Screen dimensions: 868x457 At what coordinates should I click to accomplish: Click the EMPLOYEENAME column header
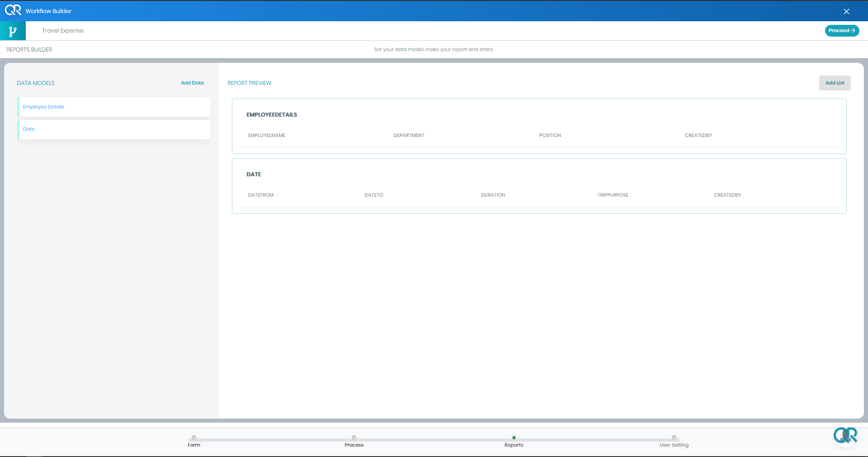(x=267, y=136)
